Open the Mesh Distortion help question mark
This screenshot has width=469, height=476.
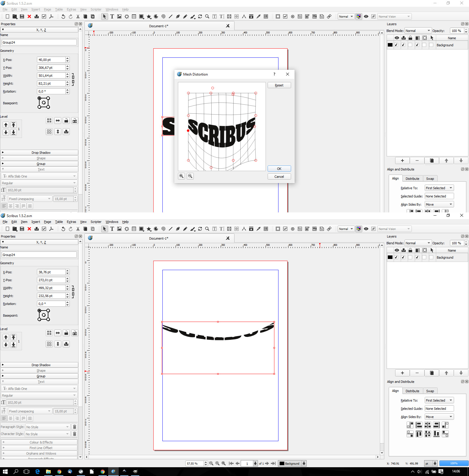(274, 74)
